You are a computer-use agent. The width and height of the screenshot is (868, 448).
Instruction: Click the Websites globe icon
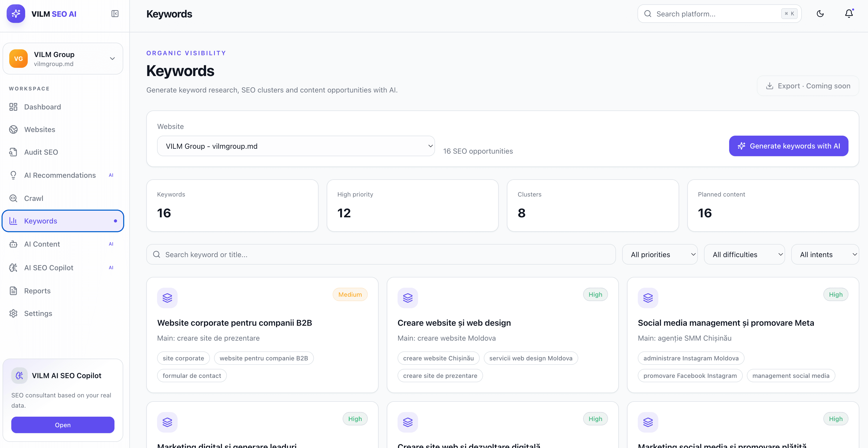[x=14, y=129]
